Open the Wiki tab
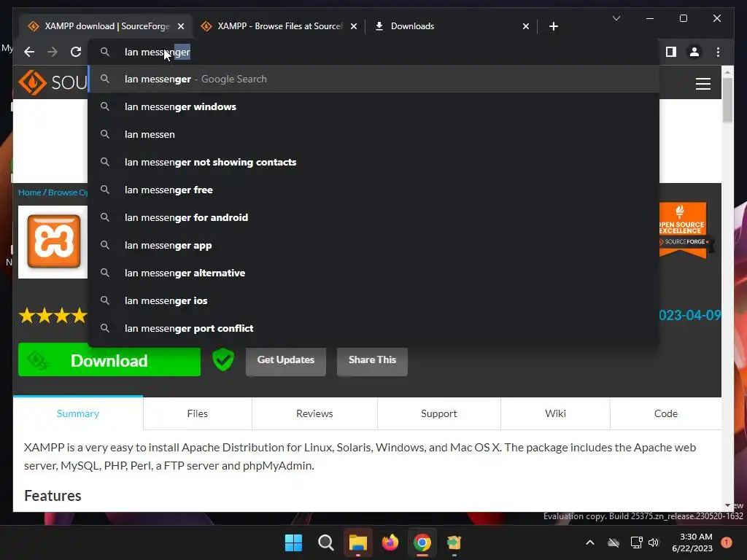This screenshot has width=747, height=560. [555, 413]
